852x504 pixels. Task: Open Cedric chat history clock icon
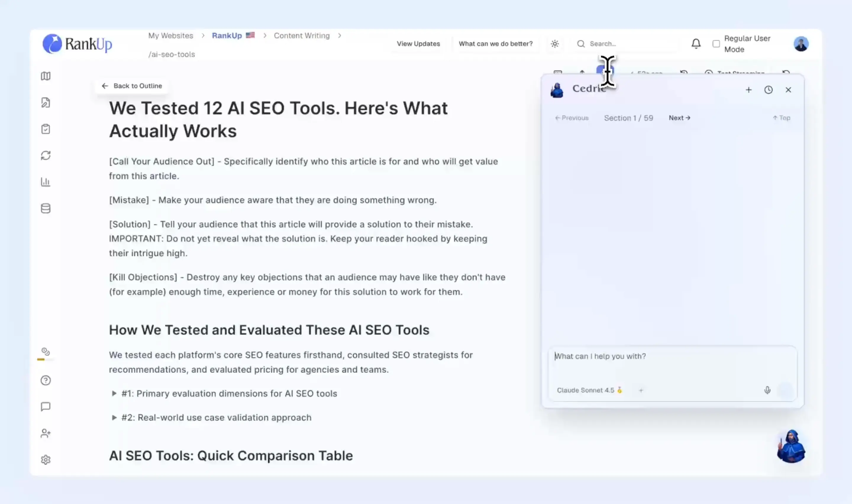tap(768, 90)
